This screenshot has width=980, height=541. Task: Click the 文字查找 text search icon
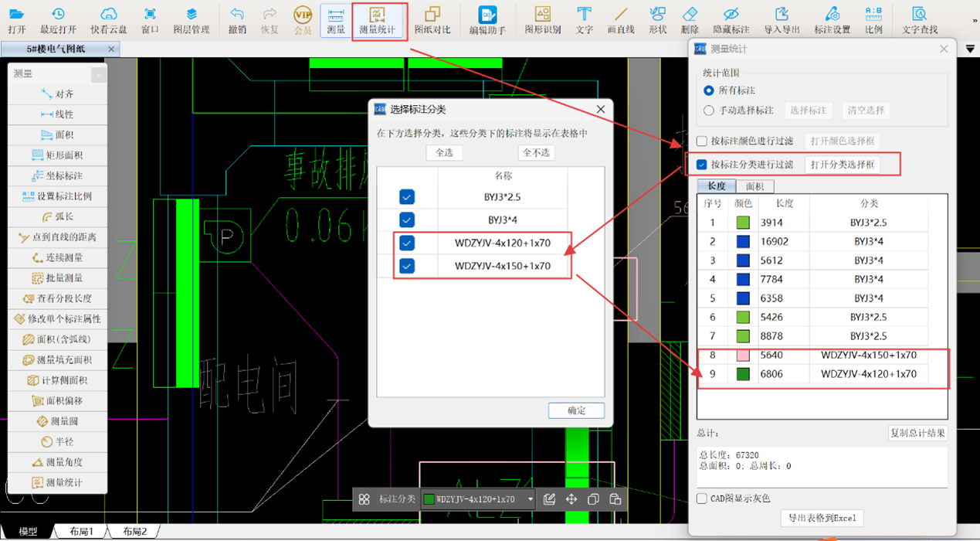[x=919, y=20]
